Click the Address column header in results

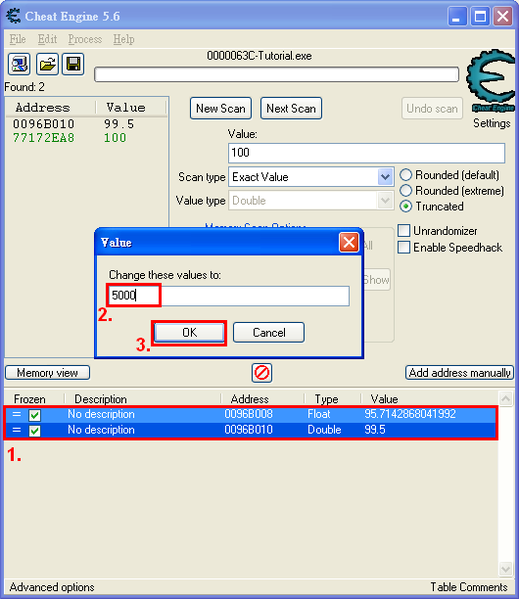[x=43, y=108]
